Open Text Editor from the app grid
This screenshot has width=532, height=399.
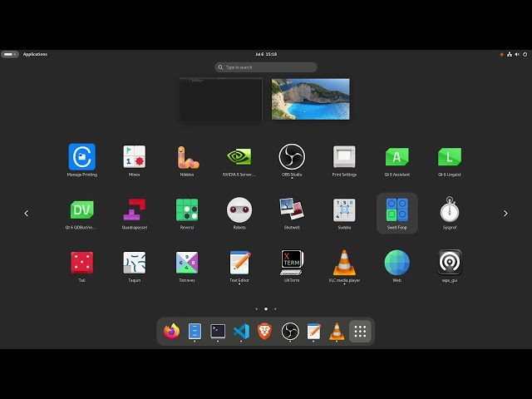point(239,266)
